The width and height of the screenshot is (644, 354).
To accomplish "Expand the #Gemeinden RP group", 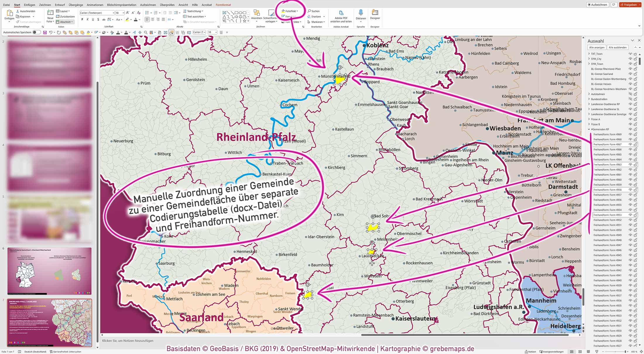I will tap(589, 129).
